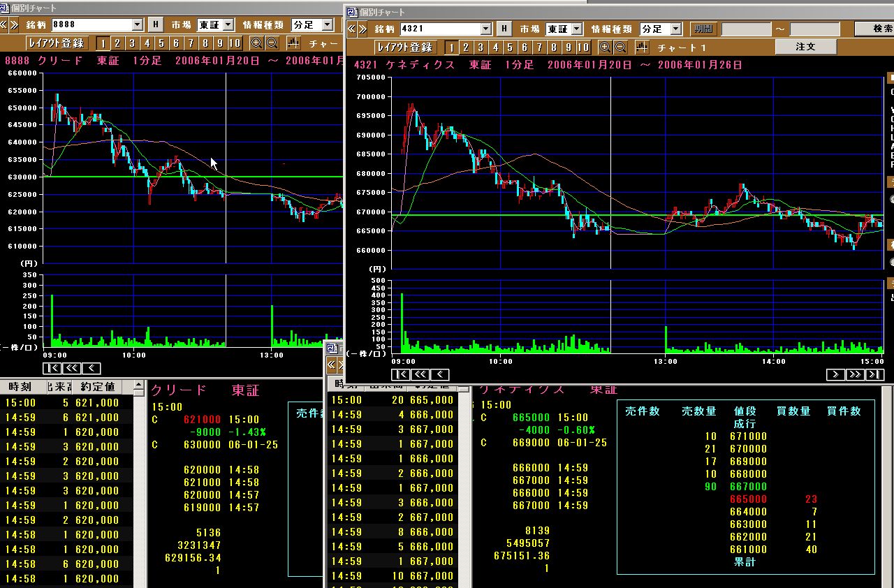Select layout 7 in 4321 window

540,47
